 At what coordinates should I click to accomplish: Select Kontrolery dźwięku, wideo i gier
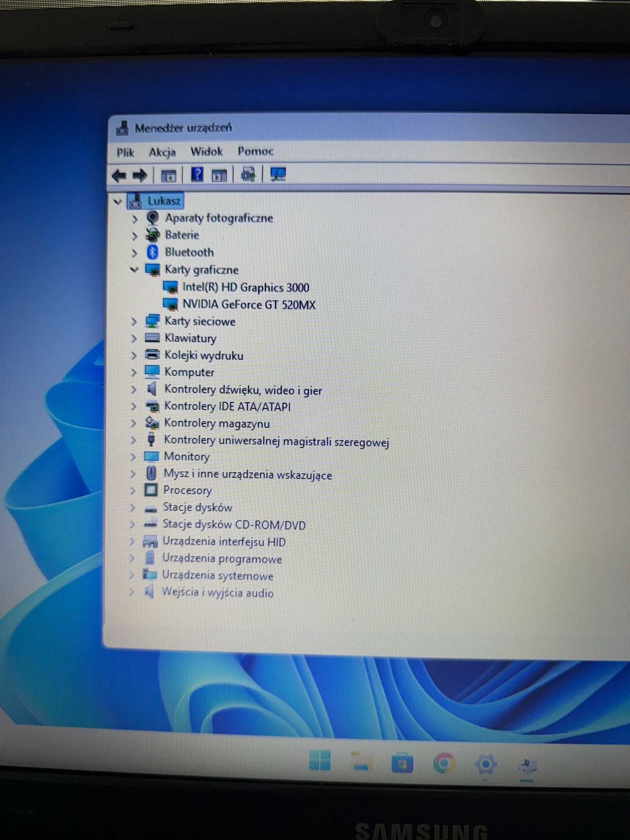(x=243, y=390)
